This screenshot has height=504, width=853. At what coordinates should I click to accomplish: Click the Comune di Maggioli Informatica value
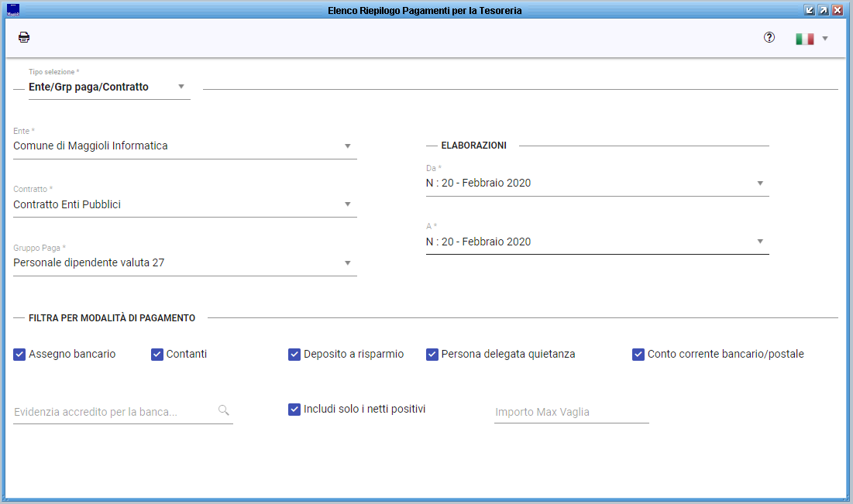[x=91, y=146]
